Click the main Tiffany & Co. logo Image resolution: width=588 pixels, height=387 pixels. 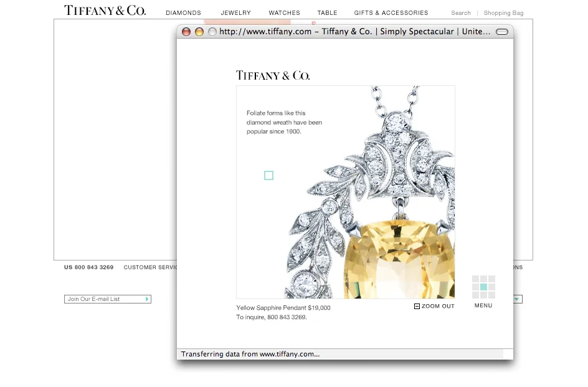pos(105,10)
